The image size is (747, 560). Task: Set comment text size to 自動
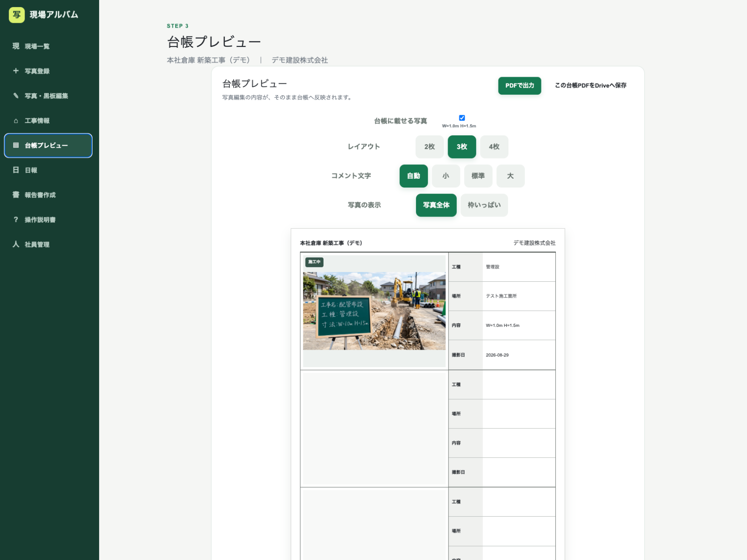pyautogui.click(x=413, y=176)
